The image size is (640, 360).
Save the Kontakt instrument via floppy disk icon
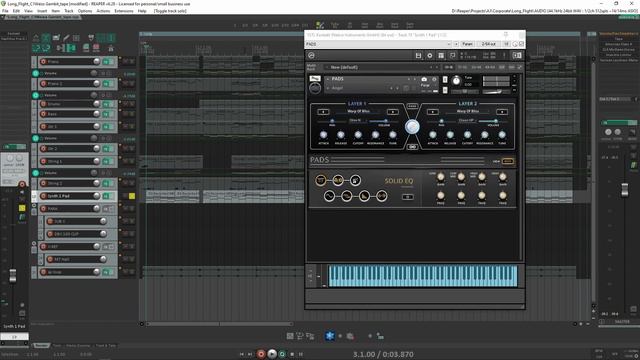[x=418, y=56]
